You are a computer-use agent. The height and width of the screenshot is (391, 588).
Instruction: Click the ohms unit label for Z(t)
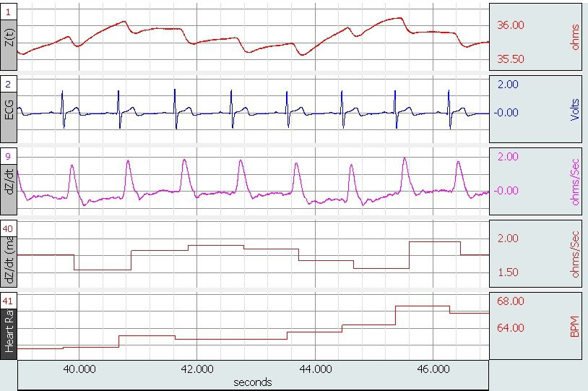point(575,37)
